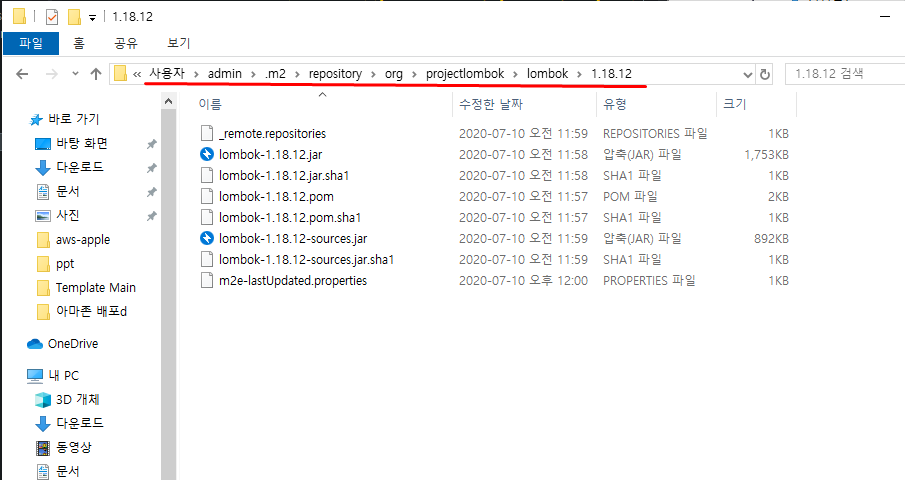Expand the chevron after lombok breadcrumb

(x=579, y=74)
